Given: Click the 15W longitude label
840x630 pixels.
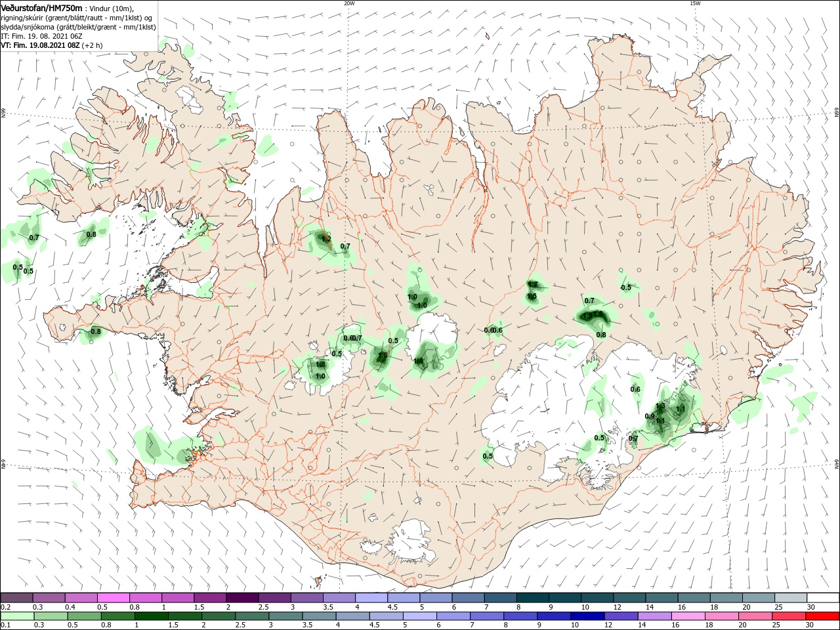Looking at the screenshot, I should tap(695, 3).
